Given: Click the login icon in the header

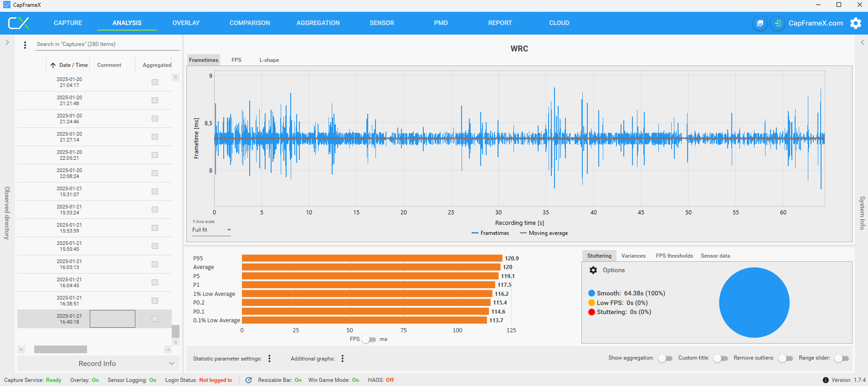Looking at the screenshot, I should [778, 23].
